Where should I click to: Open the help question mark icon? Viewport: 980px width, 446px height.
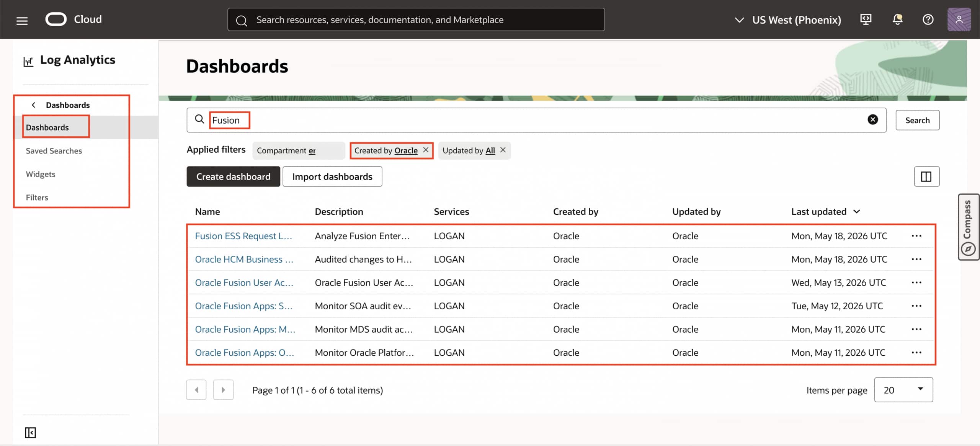tap(928, 20)
